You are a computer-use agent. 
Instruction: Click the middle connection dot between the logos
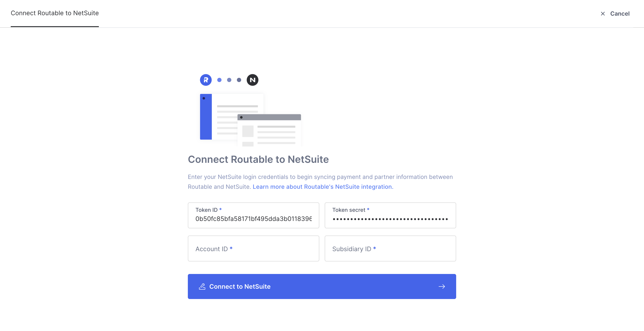(x=229, y=80)
